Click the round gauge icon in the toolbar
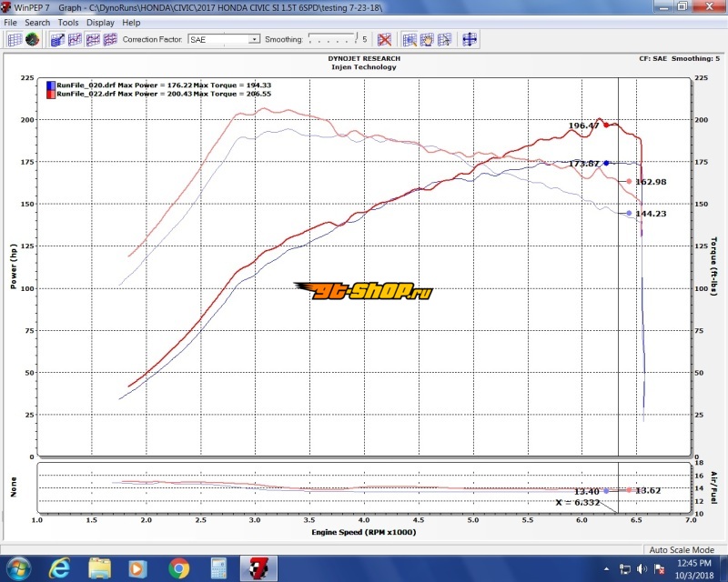Viewport: 728px width, 582px height. pos(32,39)
